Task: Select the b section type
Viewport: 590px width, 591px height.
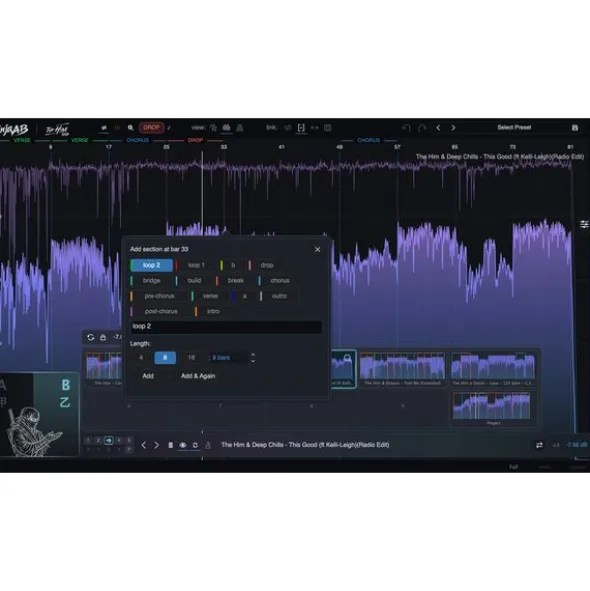Action: 233,265
